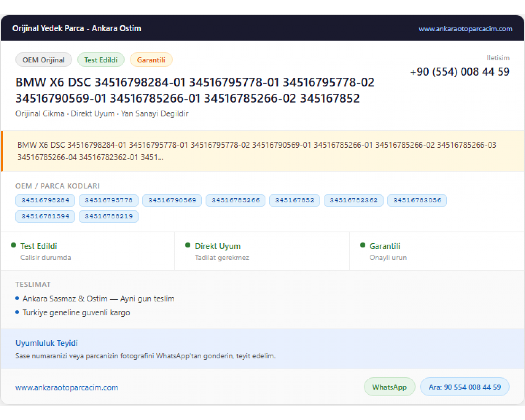Select the 34516781594 code chip

[45, 217]
